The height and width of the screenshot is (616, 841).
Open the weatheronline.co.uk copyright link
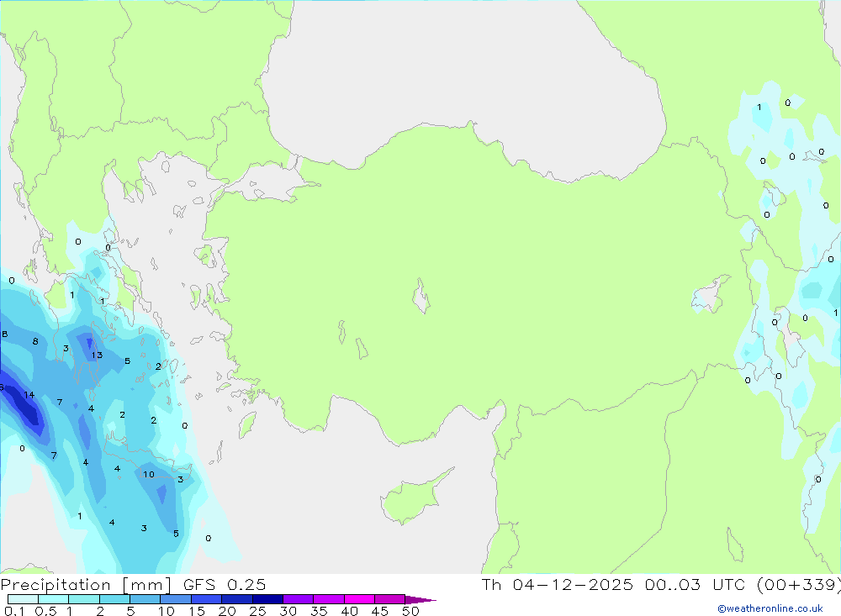click(x=770, y=608)
